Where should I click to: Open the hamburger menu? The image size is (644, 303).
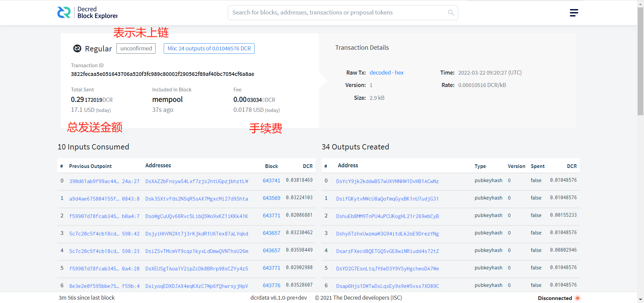click(574, 13)
